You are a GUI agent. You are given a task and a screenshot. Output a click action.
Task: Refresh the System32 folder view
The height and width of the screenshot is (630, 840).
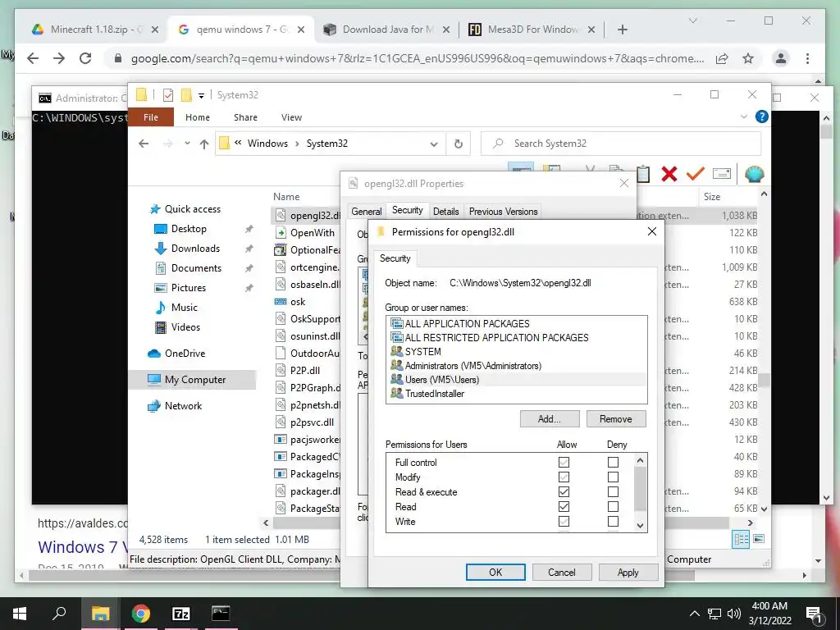tap(458, 144)
